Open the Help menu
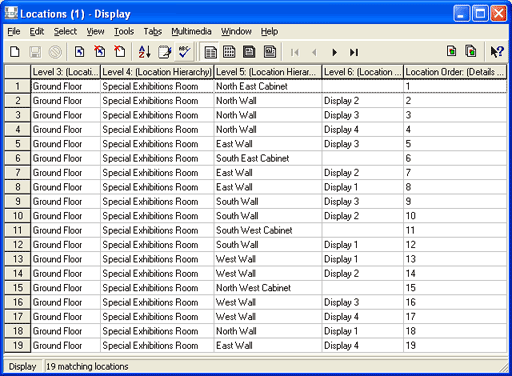Screen dimensions: 512x376 pyautogui.click(x=269, y=31)
